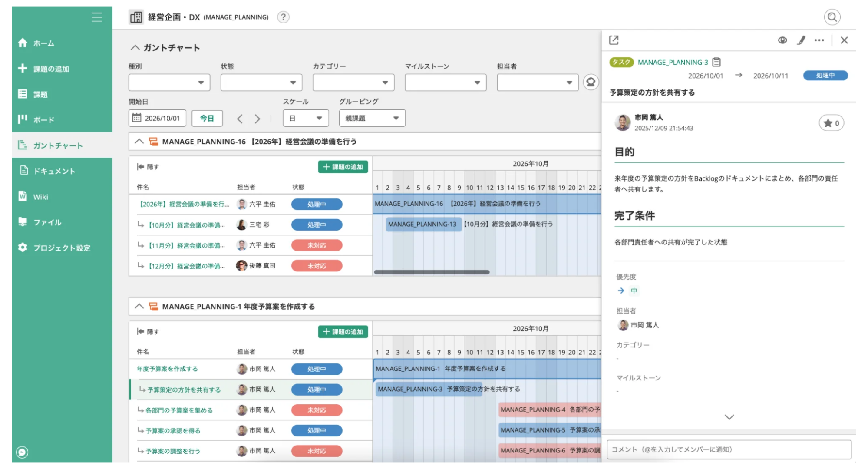Viewport: 868px width, 469px height.
Task: Click the MANAGE_PLANNING-16 Gantt bar
Action: tap(487, 204)
